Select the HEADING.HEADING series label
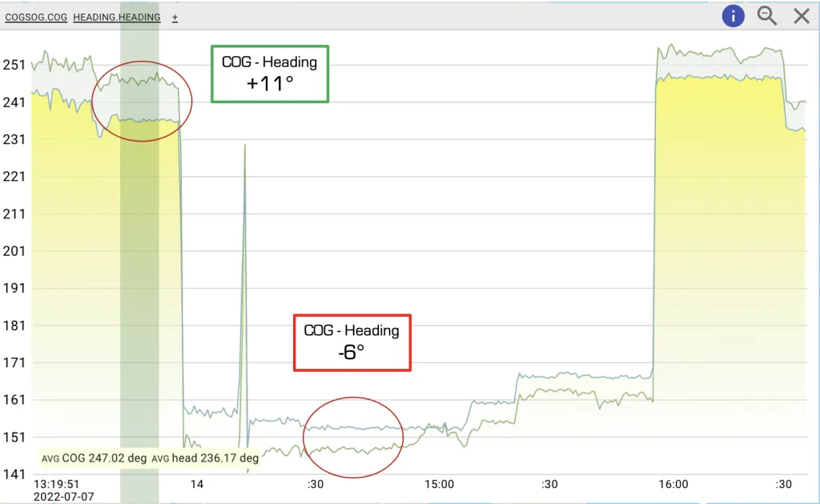 pos(116,17)
